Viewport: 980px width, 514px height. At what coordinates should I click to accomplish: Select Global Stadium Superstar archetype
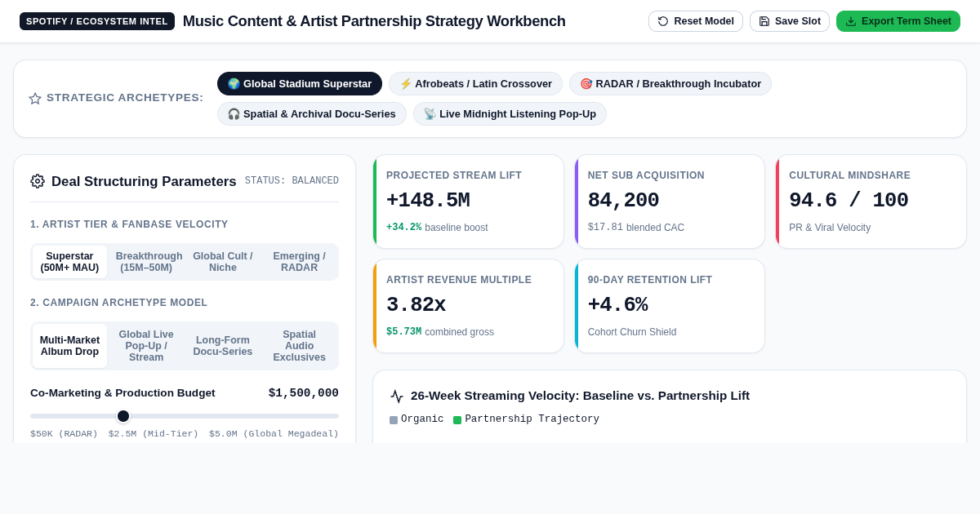(300, 83)
